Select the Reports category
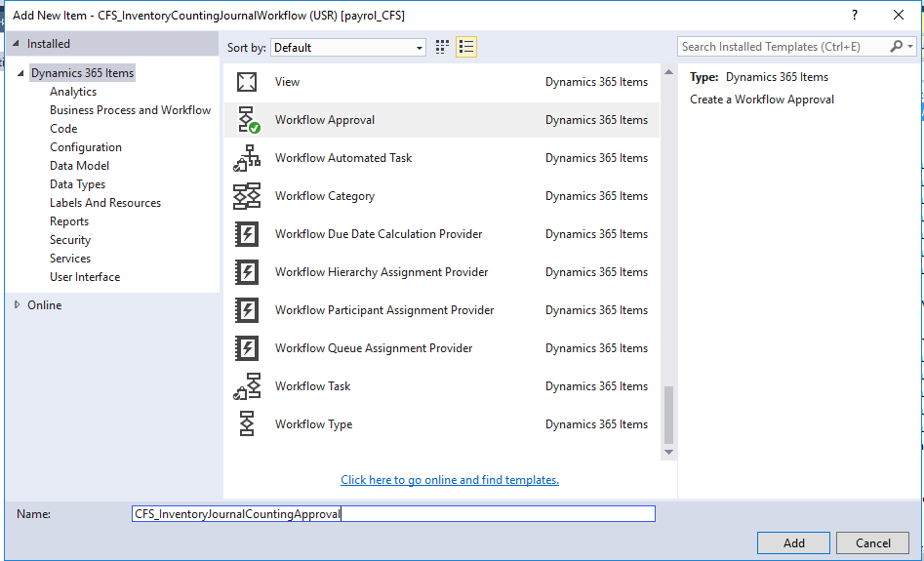Screen dimensions: 924x561 point(69,221)
